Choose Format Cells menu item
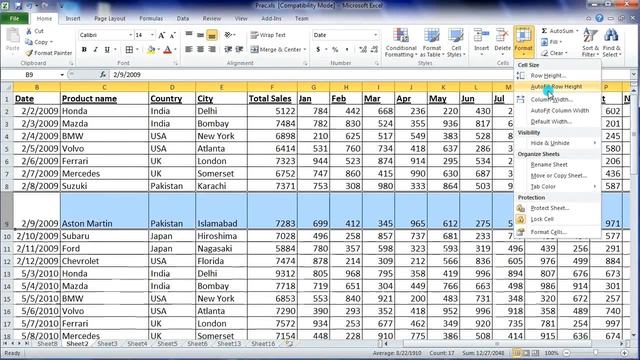Viewport: 640px width, 360px height. pos(558,232)
